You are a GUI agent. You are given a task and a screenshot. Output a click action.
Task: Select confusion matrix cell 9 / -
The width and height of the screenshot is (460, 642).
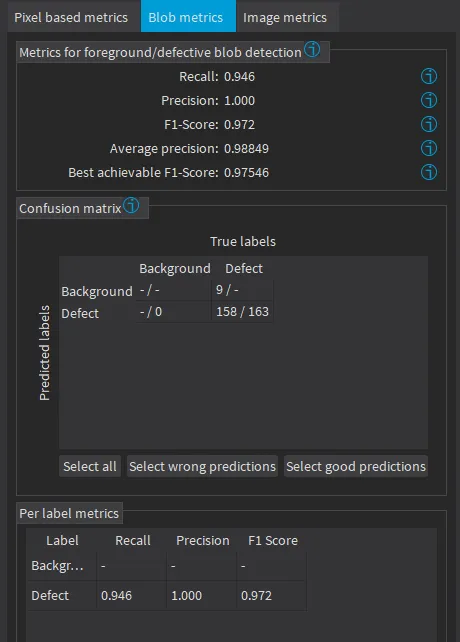click(242, 290)
